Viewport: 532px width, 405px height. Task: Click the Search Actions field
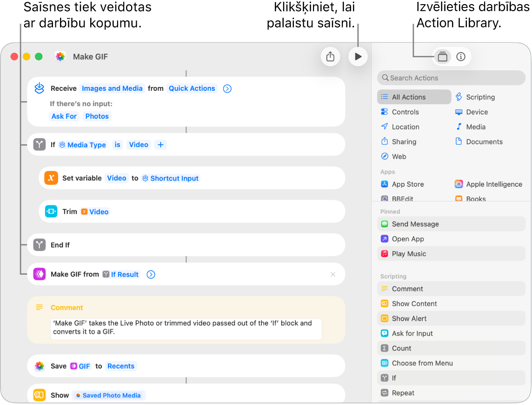(x=451, y=78)
